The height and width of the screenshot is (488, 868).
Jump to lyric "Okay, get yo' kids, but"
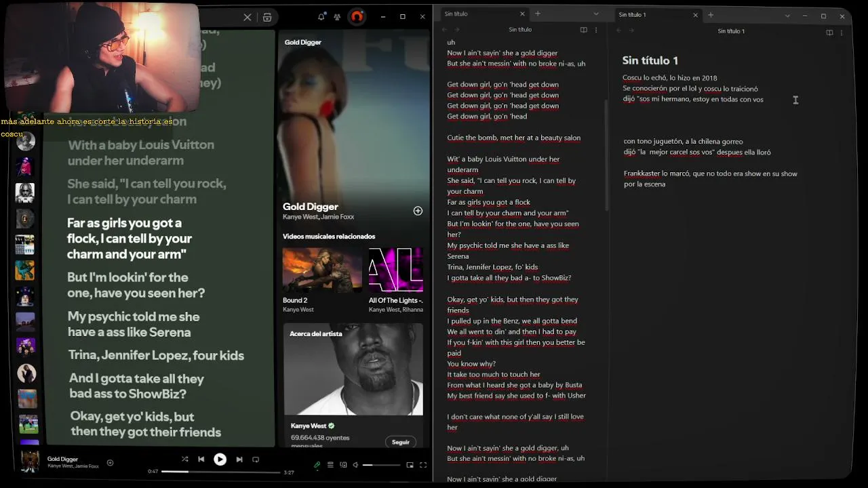[x=146, y=424]
